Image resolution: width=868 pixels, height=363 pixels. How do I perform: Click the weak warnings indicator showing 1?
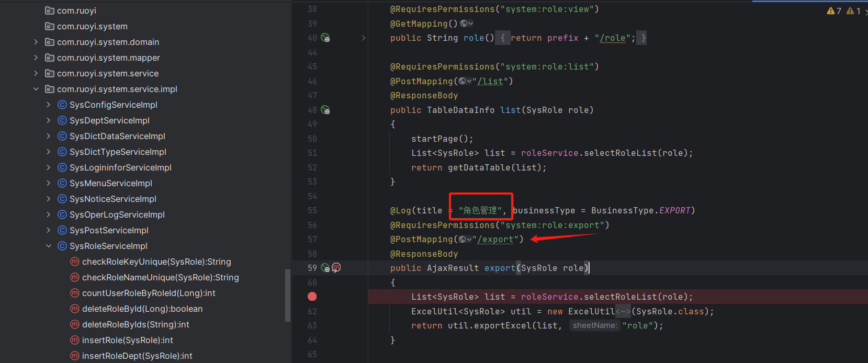point(853,11)
